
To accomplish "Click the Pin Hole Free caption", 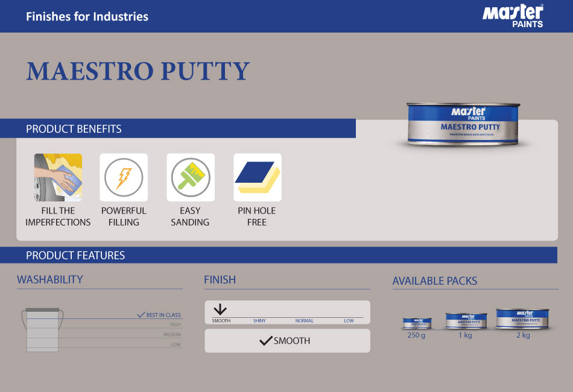I will pos(257,217).
